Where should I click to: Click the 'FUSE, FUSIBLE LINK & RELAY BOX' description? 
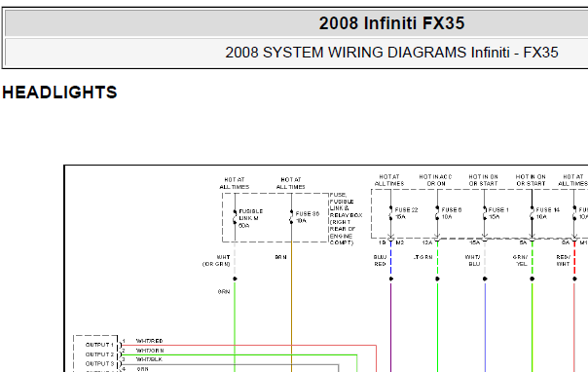346,219
